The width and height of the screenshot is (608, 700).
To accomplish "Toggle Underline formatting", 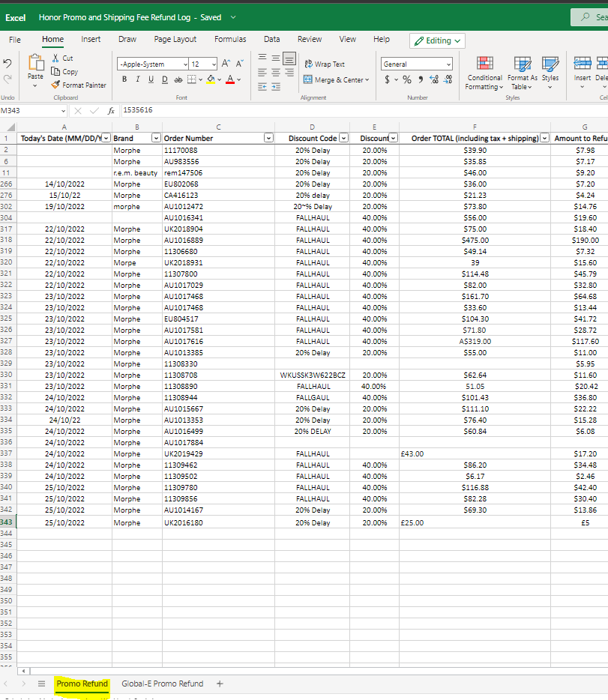I will point(151,79).
